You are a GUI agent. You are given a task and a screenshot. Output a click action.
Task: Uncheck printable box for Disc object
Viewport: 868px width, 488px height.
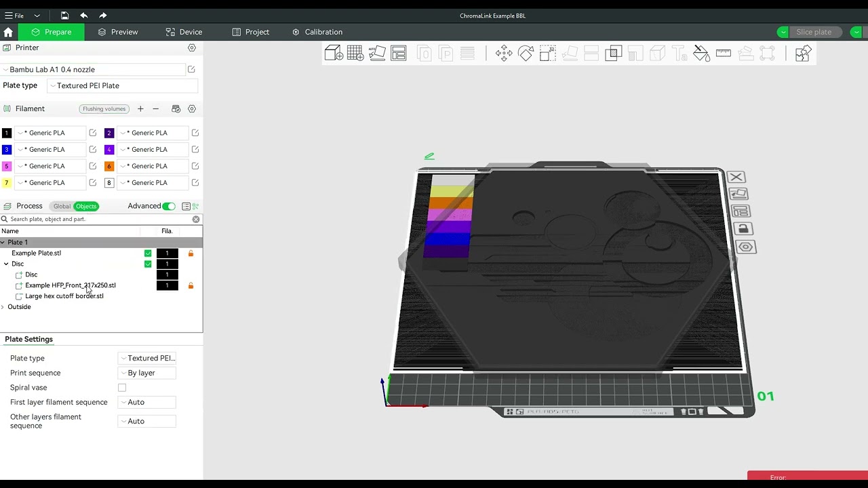click(x=148, y=264)
